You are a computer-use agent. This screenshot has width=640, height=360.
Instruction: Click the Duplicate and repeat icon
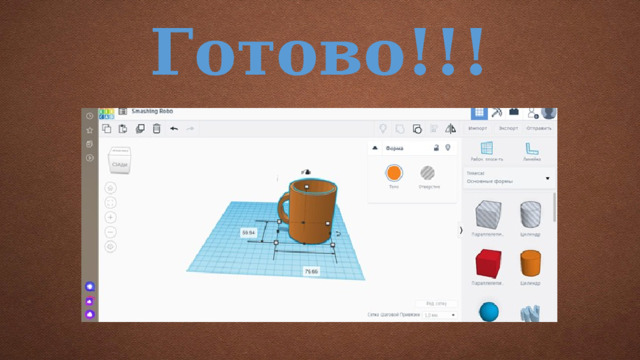140,129
